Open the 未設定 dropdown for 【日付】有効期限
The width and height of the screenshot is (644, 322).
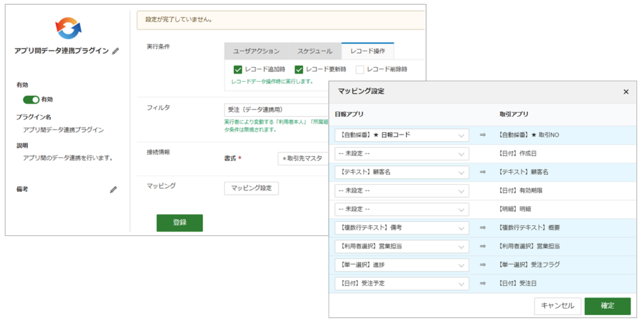pyautogui.click(x=402, y=191)
